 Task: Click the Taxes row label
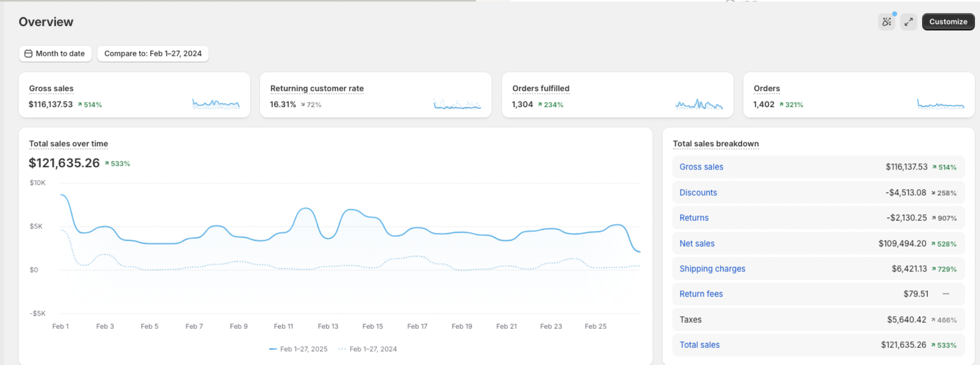point(691,320)
